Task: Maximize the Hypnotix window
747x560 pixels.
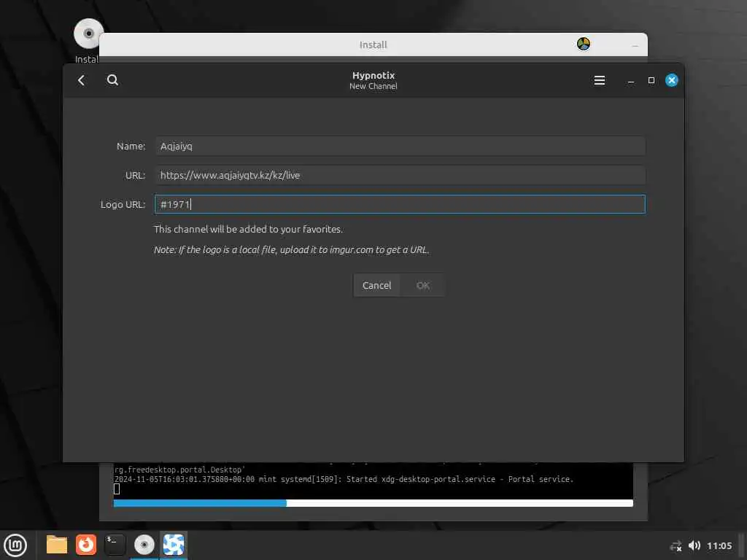Action: click(651, 80)
